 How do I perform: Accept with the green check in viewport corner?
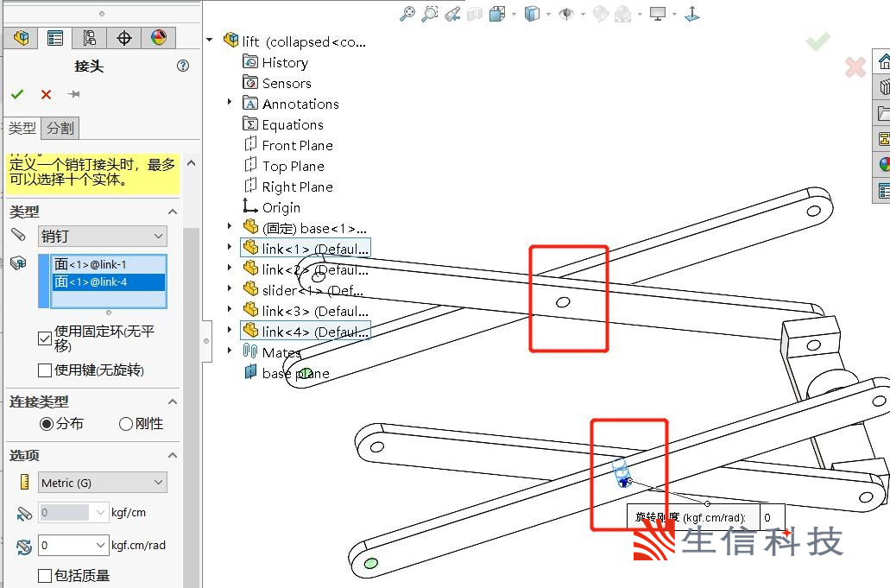pyautogui.click(x=817, y=41)
